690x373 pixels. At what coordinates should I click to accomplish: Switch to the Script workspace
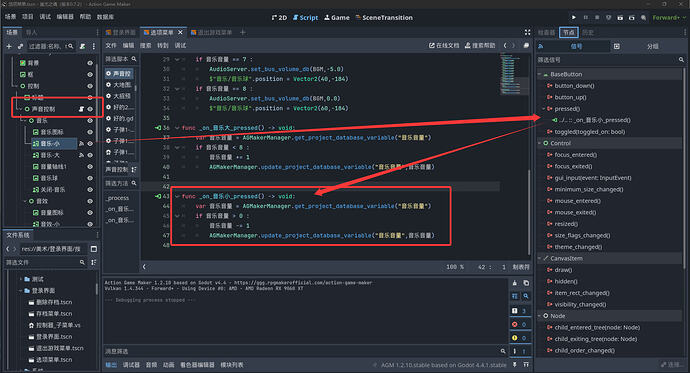coord(305,18)
